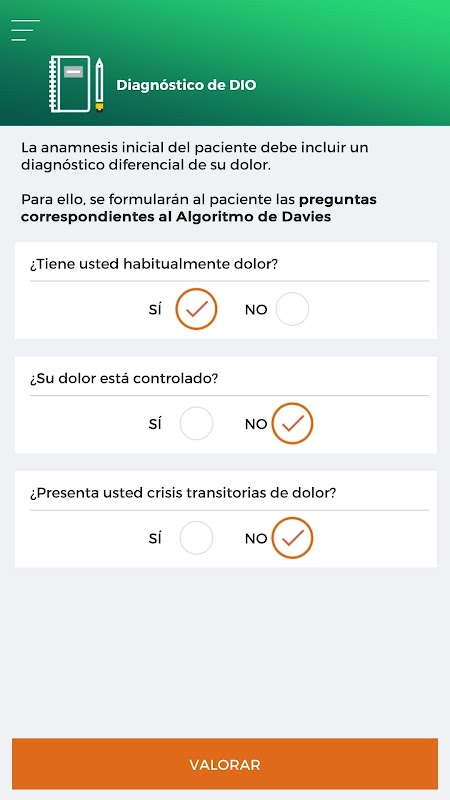Click the SÍ label in transitory crises card

tap(155, 538)
